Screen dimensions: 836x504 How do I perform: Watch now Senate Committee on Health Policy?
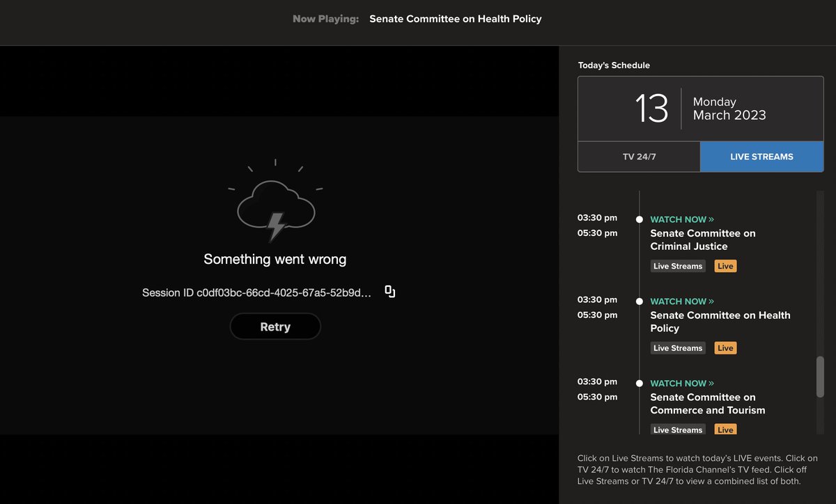click(682, 301)
